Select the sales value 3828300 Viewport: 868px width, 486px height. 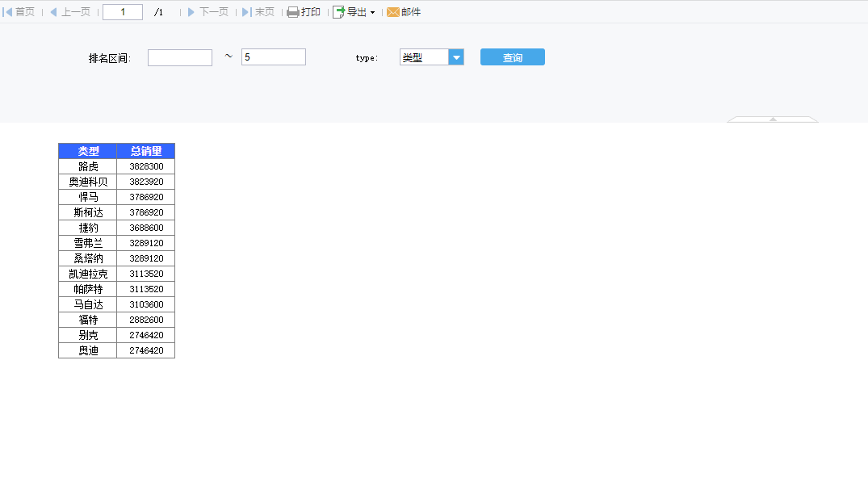pos(146,166)
